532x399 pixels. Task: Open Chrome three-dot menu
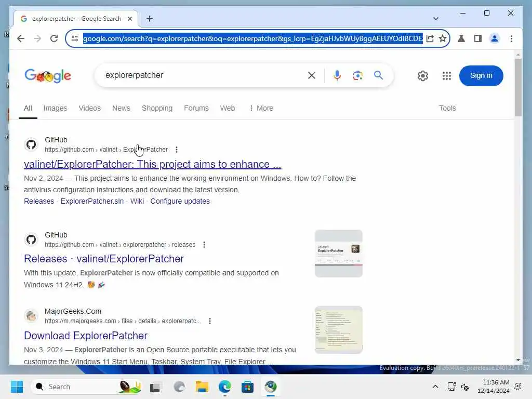[511, 38]
